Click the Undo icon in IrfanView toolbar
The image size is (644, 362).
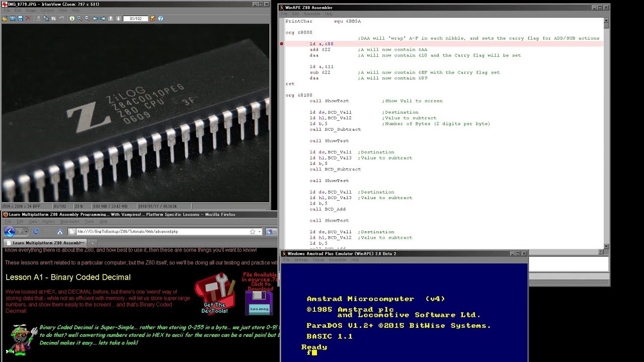[x=61, y=19]
